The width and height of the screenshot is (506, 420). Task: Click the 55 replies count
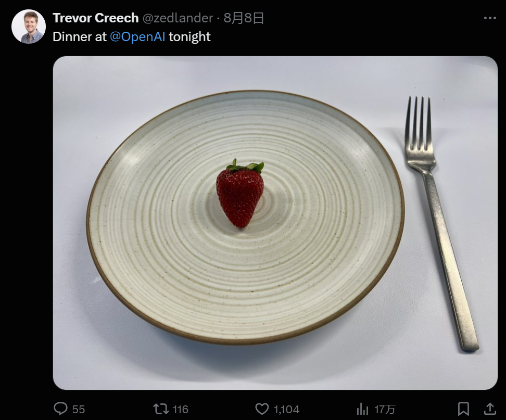(79, 410)
